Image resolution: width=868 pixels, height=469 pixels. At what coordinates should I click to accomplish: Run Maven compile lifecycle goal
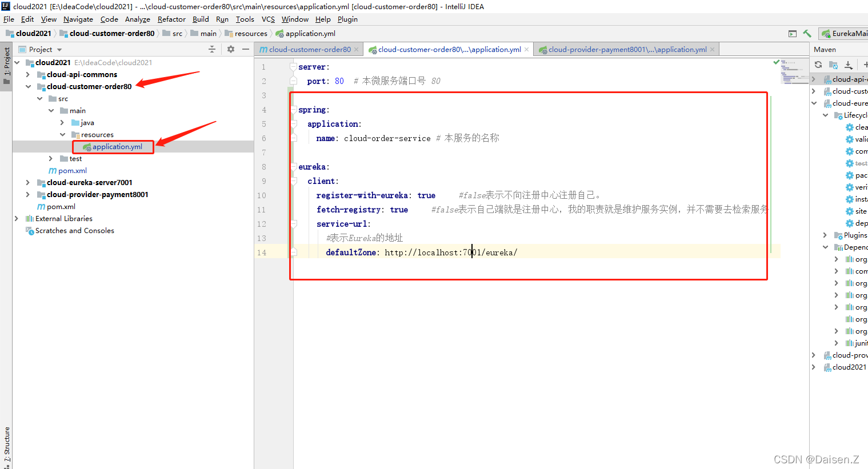[x=857, y=151]
